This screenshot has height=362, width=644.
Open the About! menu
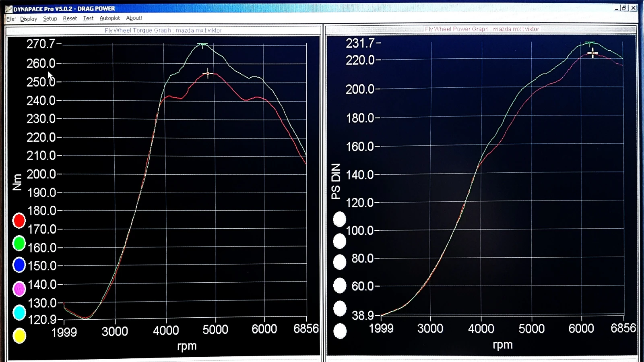134,18
